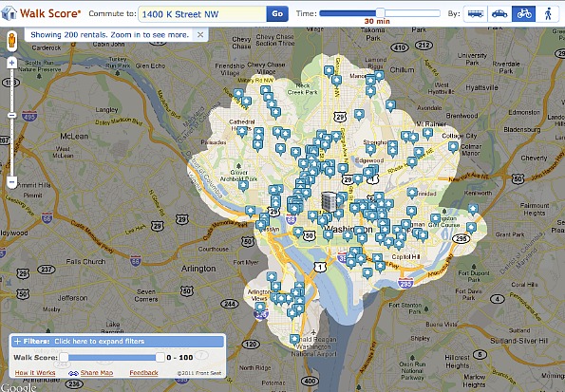Click the Arlington map label
The height and width of the screenshot is (392, 565).
[x=198, y=269]
